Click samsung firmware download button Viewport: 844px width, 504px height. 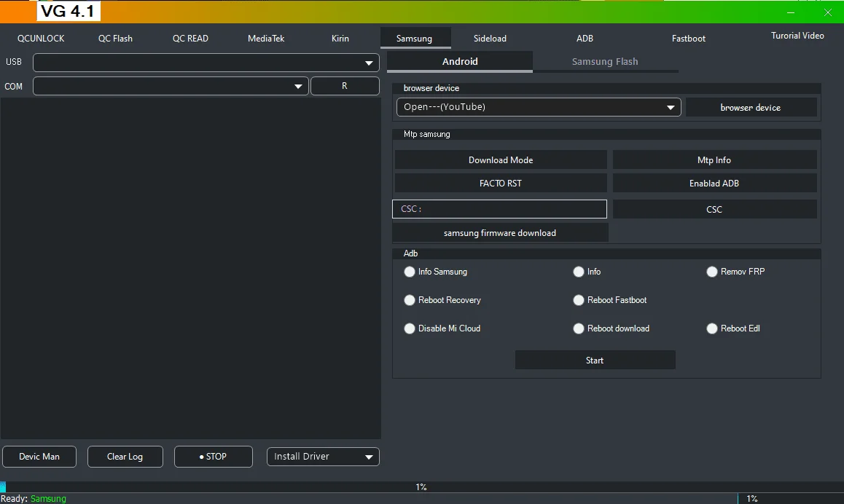coord(500,233)
